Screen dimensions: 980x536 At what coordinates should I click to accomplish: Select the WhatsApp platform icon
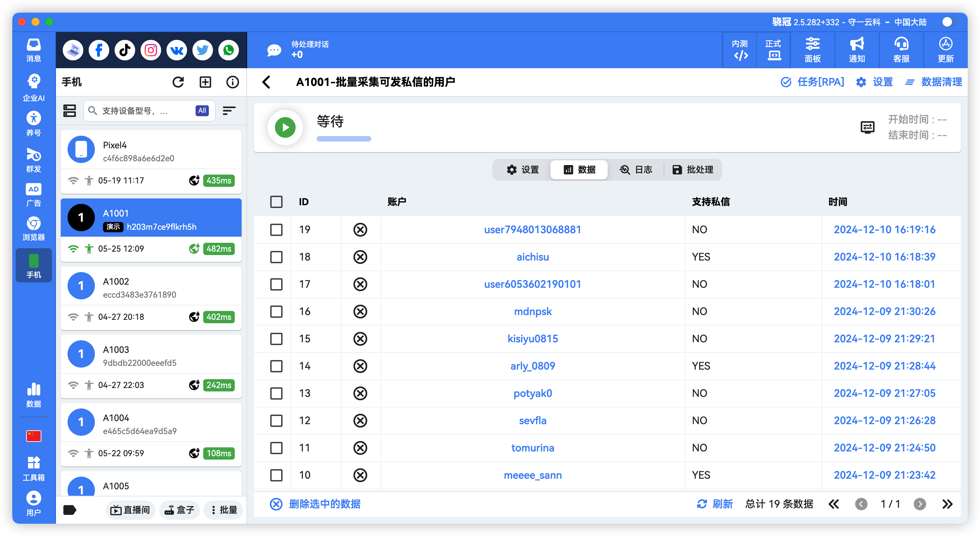point(228,50)
